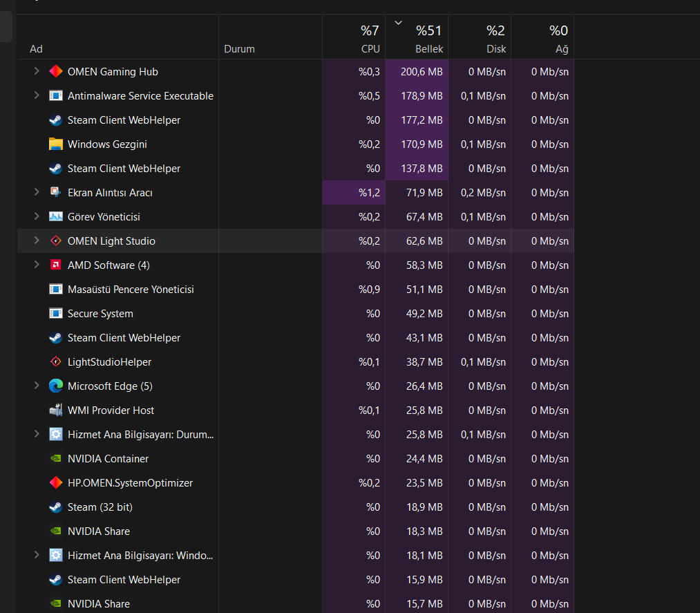Click the HP.OMEN.SystemOptimizer icon
This screenshot has height=613, width=700.
click(56, 482)
